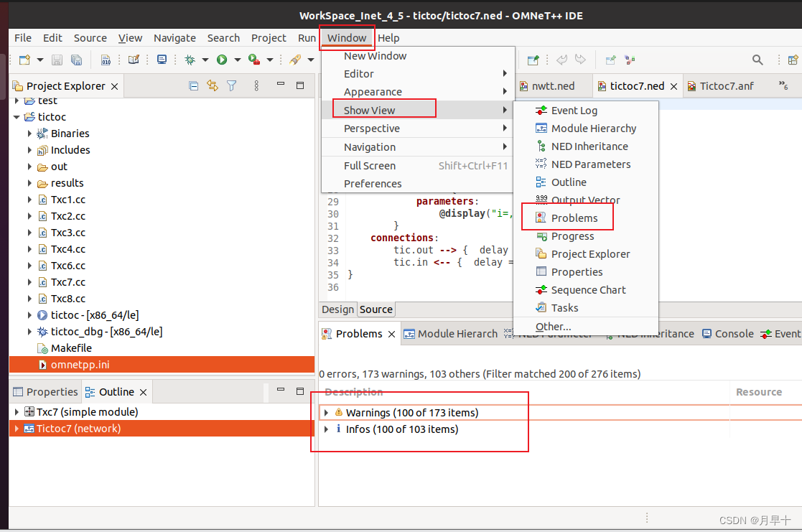
Task: Click the Resource column header
Action: click(x=758, y=392)
